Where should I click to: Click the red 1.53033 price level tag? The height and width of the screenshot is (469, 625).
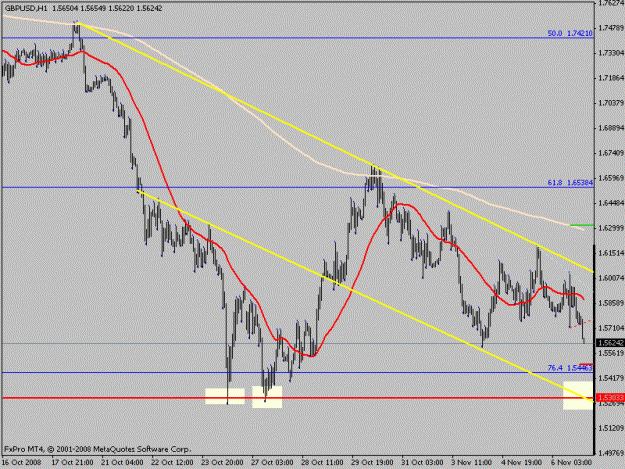click(x=610, y=398)
